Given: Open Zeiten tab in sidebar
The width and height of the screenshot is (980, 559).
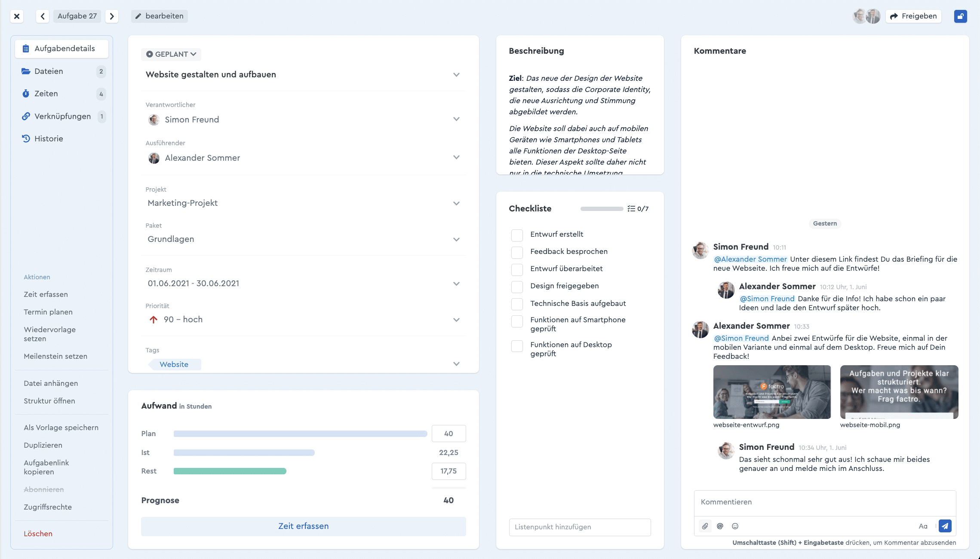Looking at the screenshot, I should (x=61, y=94).
